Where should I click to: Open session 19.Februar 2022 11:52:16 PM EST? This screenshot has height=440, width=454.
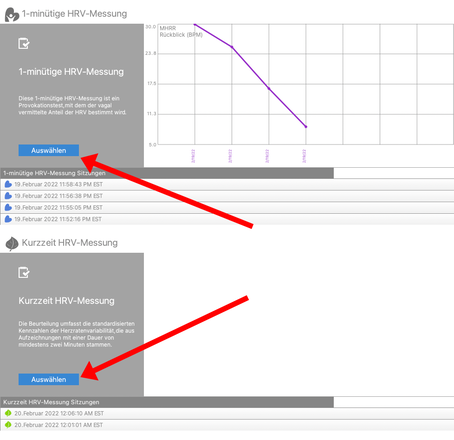click(227, 219)
